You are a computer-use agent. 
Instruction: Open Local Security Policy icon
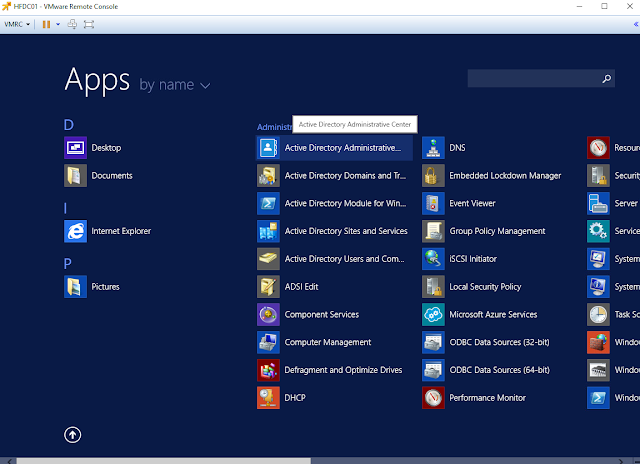pos(433,286)
